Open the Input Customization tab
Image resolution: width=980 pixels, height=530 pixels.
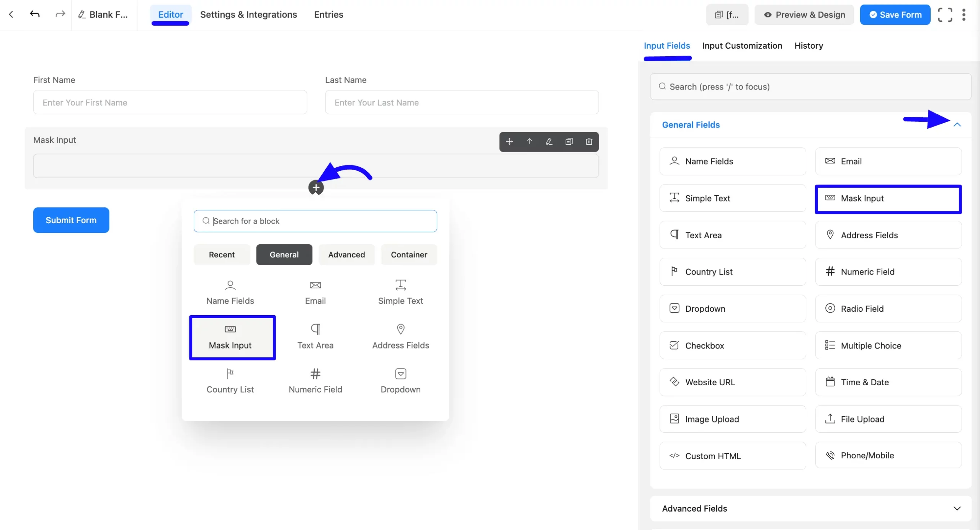tap(742, 46)
